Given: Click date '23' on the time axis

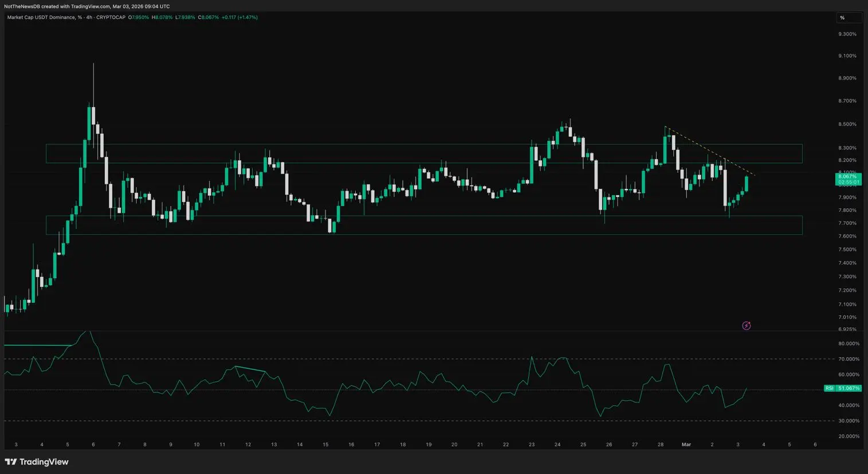Looking at the screenshot, I should click(532, 445).
